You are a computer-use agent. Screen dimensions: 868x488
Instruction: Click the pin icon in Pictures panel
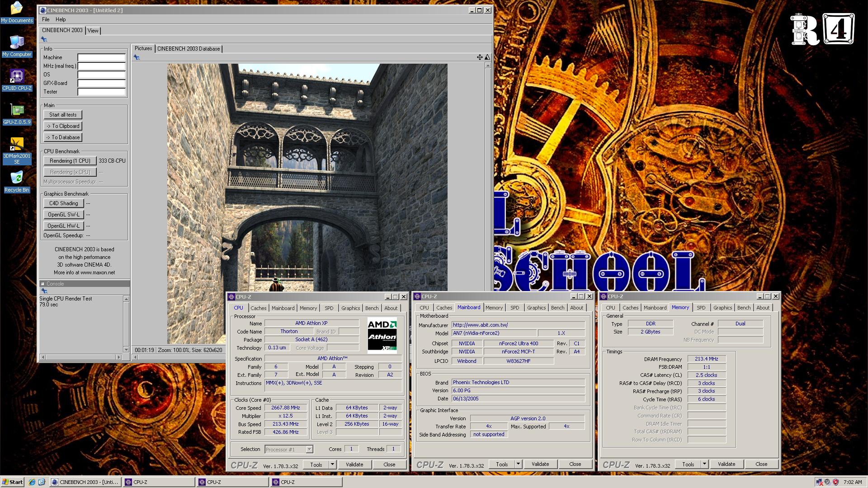pos(137,57)
